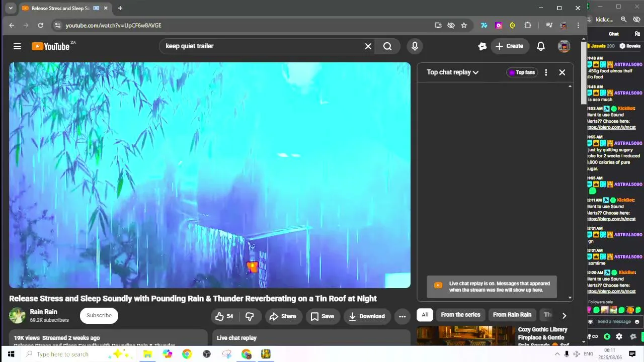Download the rain video
The height and width of the screenshot is (362, 644).
tap(367, 316)
